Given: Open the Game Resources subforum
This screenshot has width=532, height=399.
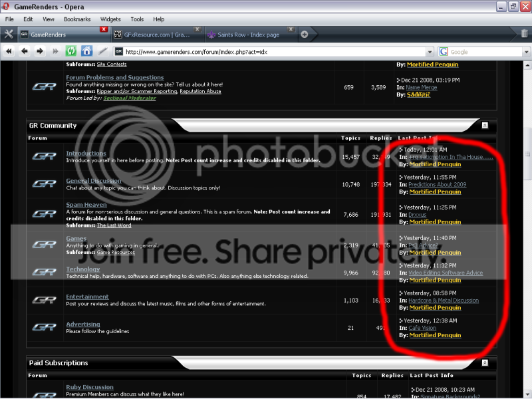Looking at the screenshot, I should (x=116, y=253).
